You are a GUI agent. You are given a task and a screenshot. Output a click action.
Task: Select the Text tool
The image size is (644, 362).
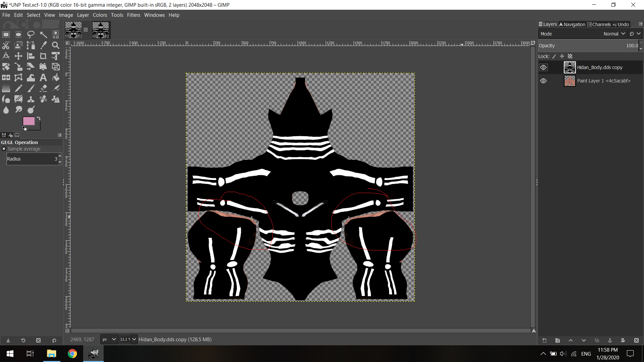pyautogui.click(x=43, y=77)
